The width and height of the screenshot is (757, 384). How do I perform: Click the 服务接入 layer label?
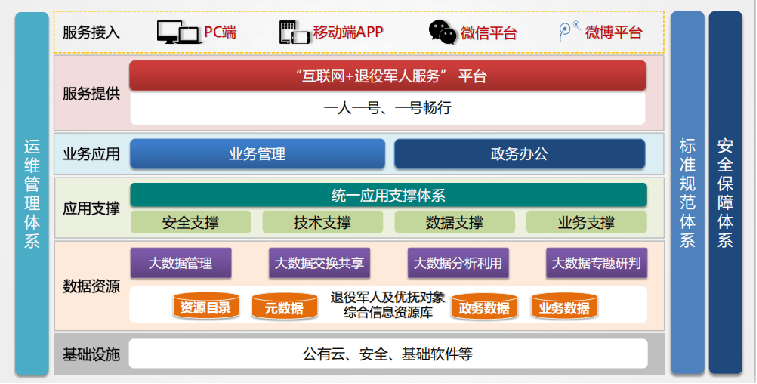click(91, 32)
